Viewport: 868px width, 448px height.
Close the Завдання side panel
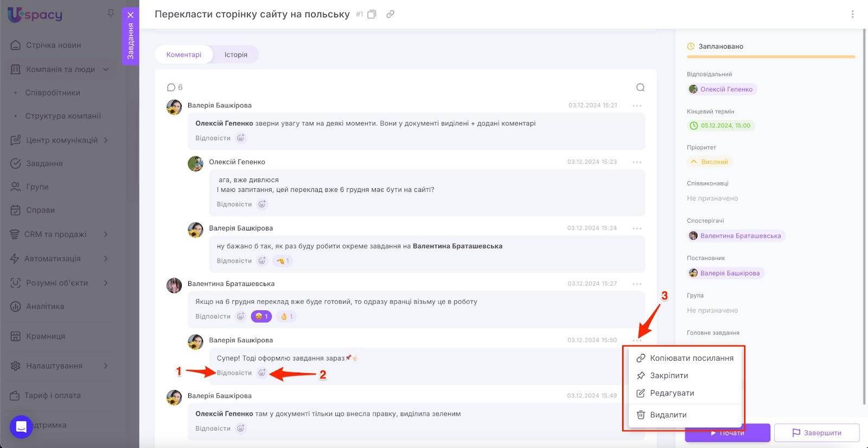pyautogui.click(x=130, y=15)
